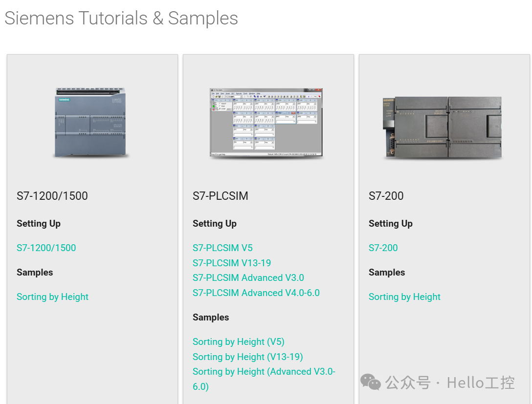
Task: Open Sorting by Height (V5) sample
Action: [239, 341]
